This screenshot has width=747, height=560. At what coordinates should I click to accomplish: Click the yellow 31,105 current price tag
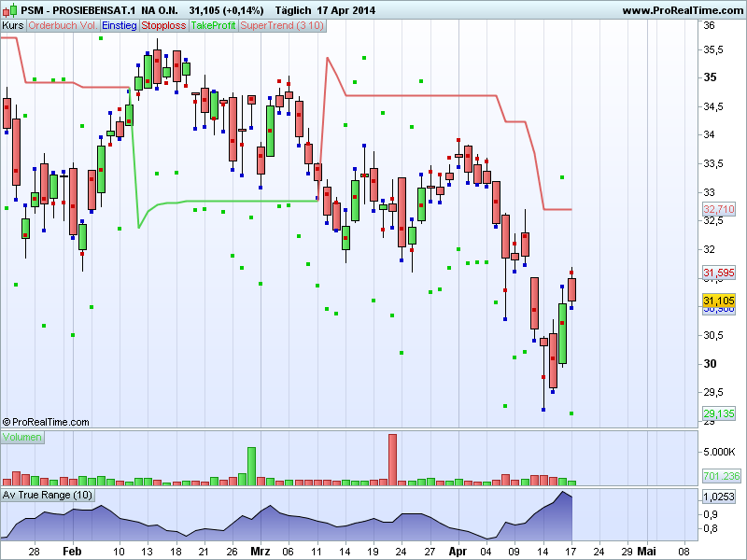pyautogui.click(x=719, y=301)
